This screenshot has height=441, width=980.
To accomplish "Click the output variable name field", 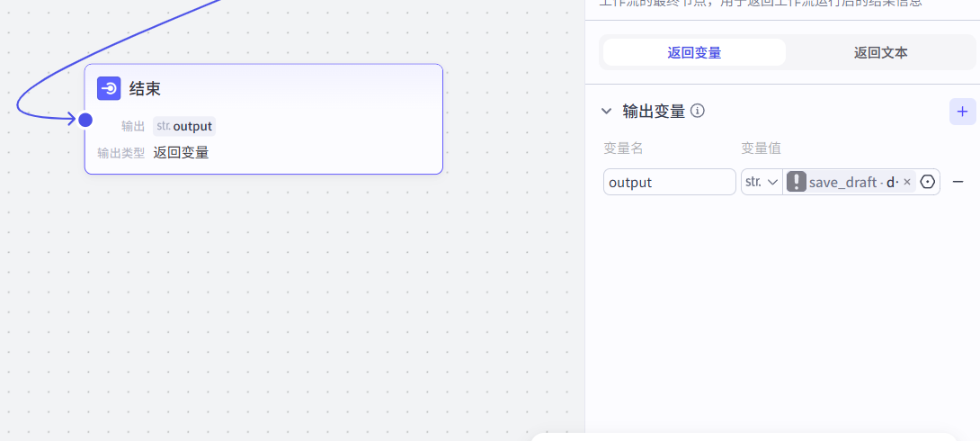I will click(669, 182).
